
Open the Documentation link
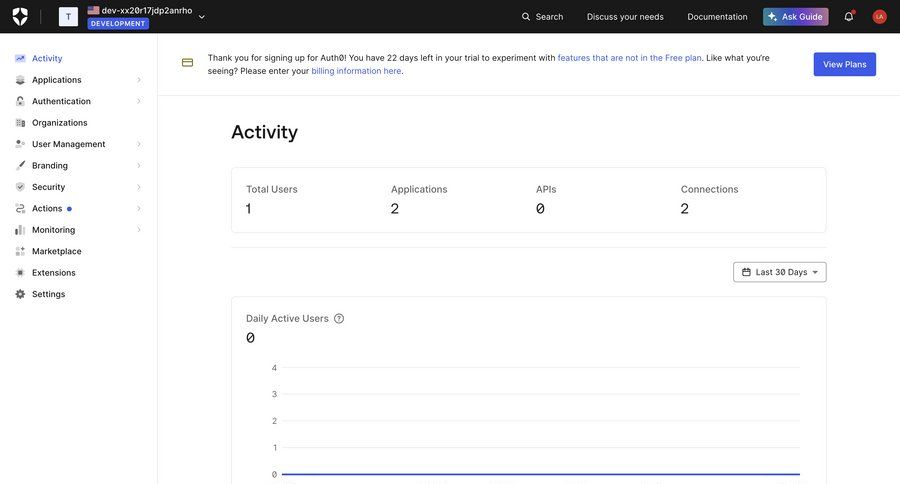[x=717, y=17]
